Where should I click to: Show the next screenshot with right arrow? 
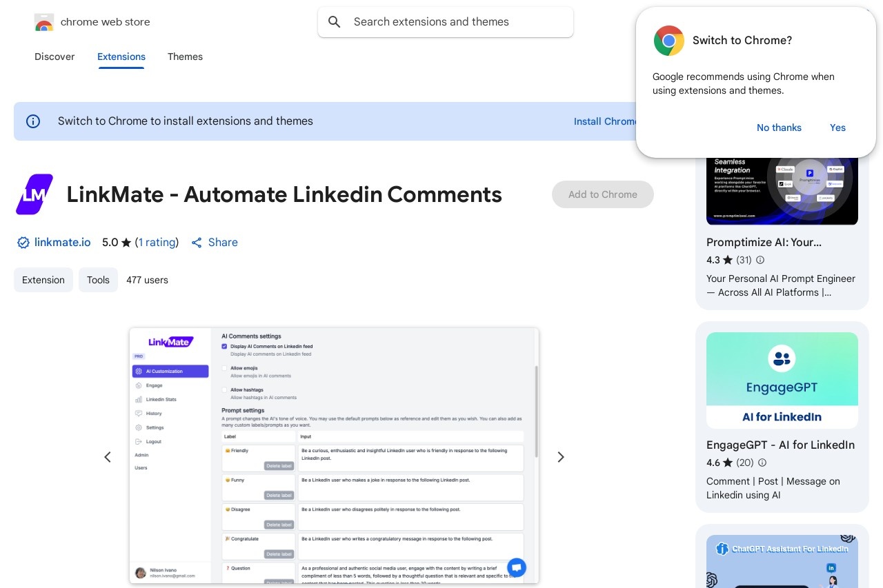pyautogui.click(x=561, y=457)
